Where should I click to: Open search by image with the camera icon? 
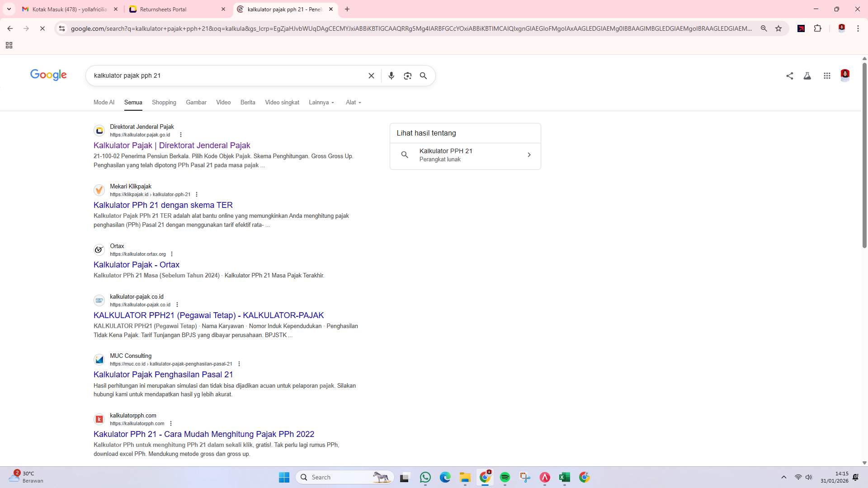coord(407,75)
